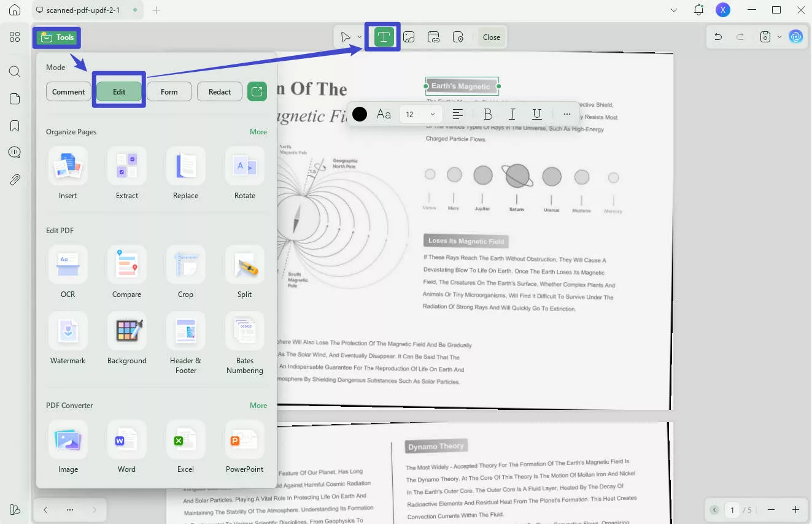The height and width of the screenshot is (524, 812).
Task: Open the OCR tool
Action: coord(68,264)
